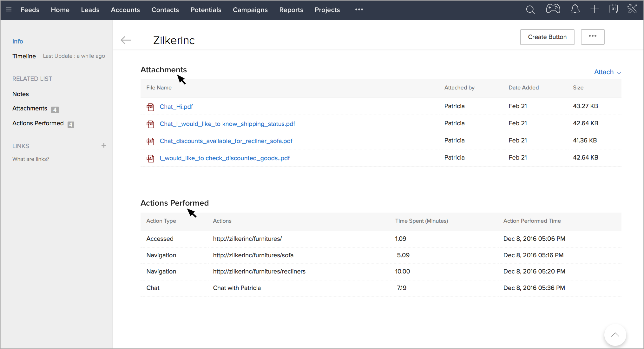
Task: Open the calendar icon
Action: [x=614, y=9]
